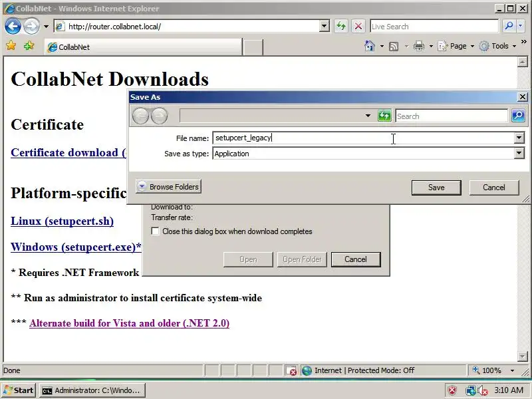Switch to Administrator command prompt taskbar item
Screen dimensions: 532x399
click(x=92, y=390)
